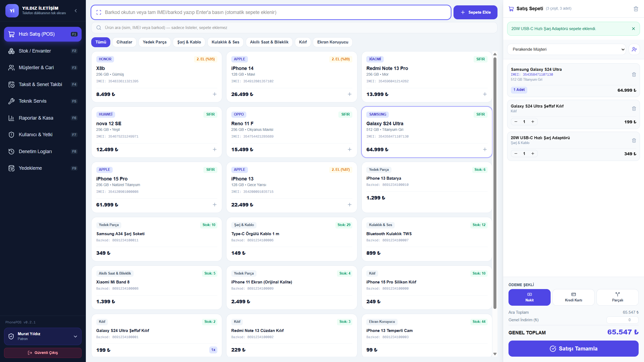The height and width of the screenshot is (362, 644).
Task: Open Yedekleme from sidebar
Action: [43, 168]
